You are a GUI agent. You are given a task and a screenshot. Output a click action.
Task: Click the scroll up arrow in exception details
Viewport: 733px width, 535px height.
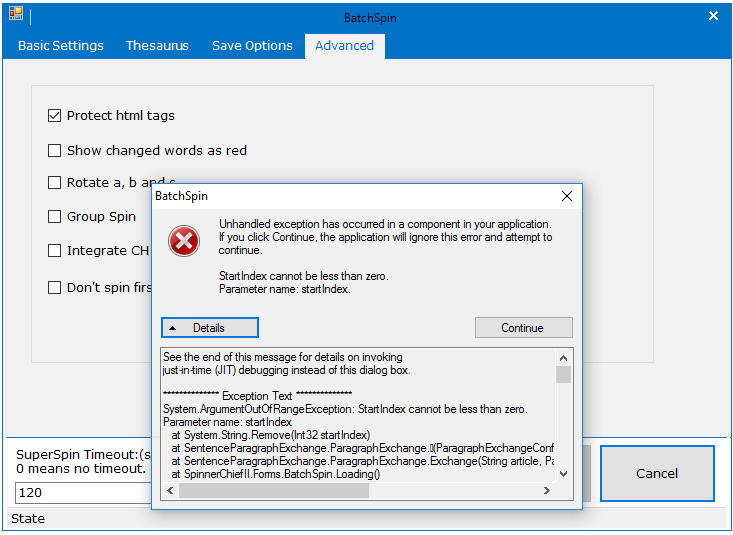[x=564, y=357]
